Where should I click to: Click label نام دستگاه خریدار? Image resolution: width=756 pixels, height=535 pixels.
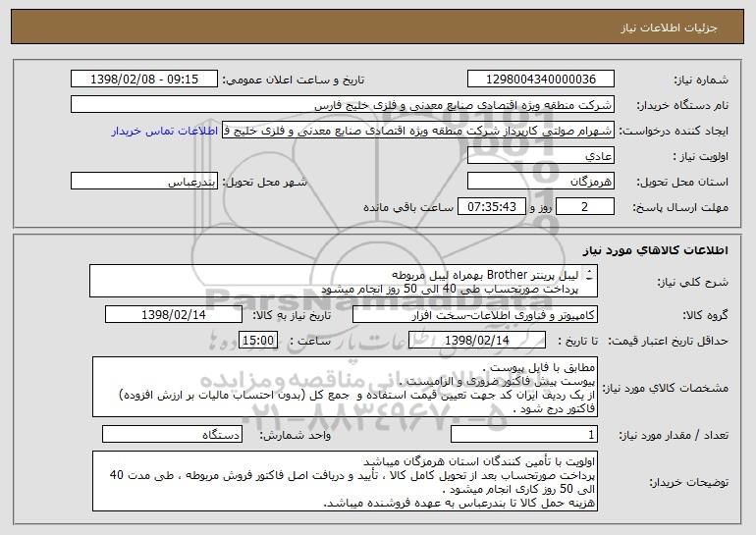(682, 105)
